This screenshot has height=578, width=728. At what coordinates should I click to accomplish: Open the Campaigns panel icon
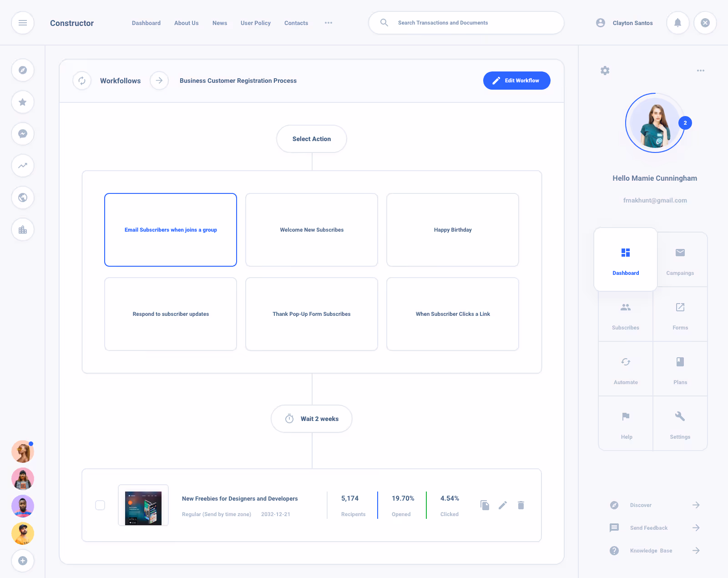tap(680, 259)
